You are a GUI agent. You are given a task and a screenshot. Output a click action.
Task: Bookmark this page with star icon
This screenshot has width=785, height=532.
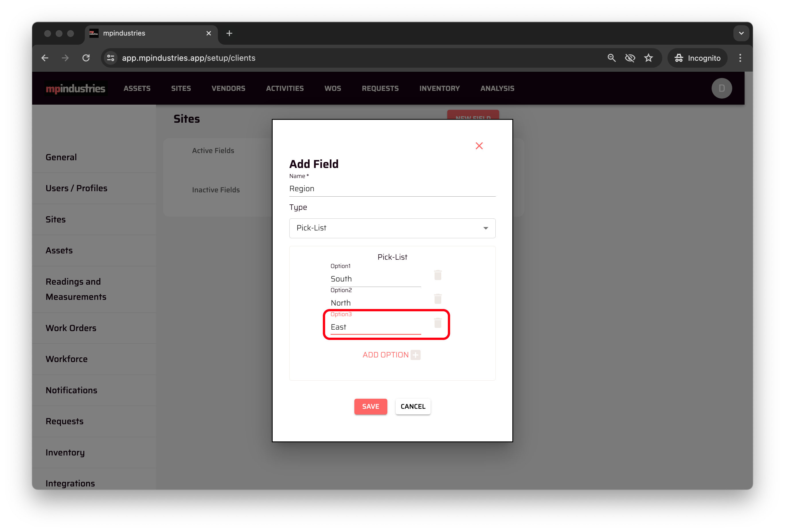pos(648,58)
